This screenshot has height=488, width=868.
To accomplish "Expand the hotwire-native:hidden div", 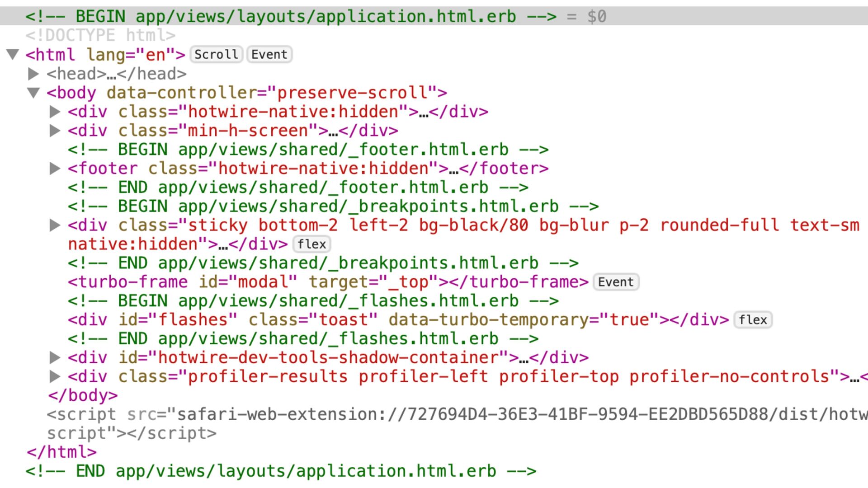I will [x=55, y=112].
